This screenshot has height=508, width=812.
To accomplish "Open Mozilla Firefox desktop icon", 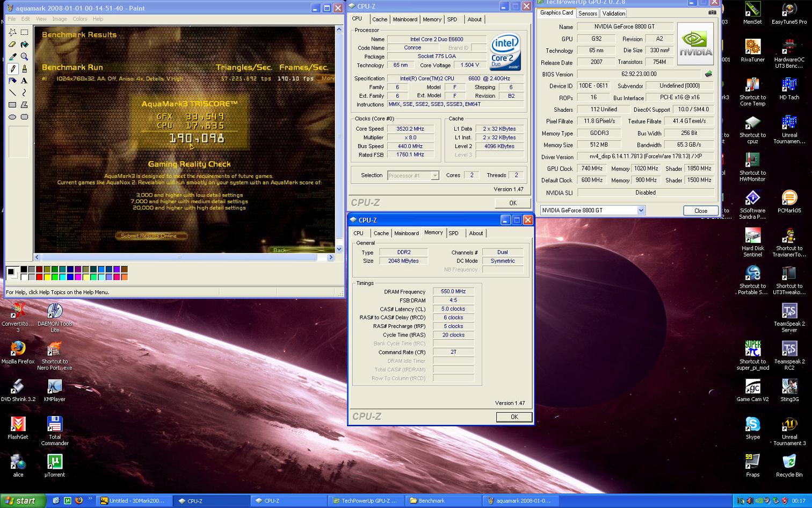I will click(x=18, y=352).
